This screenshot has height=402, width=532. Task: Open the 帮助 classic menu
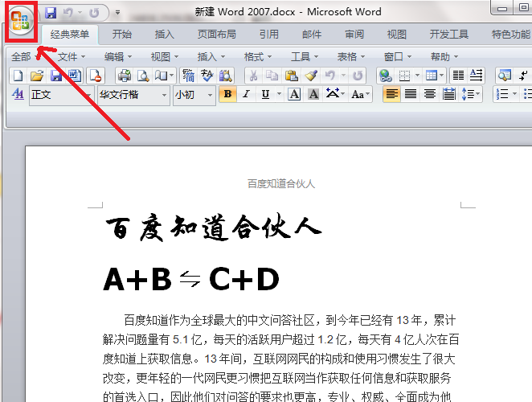[x=444, y=57]
